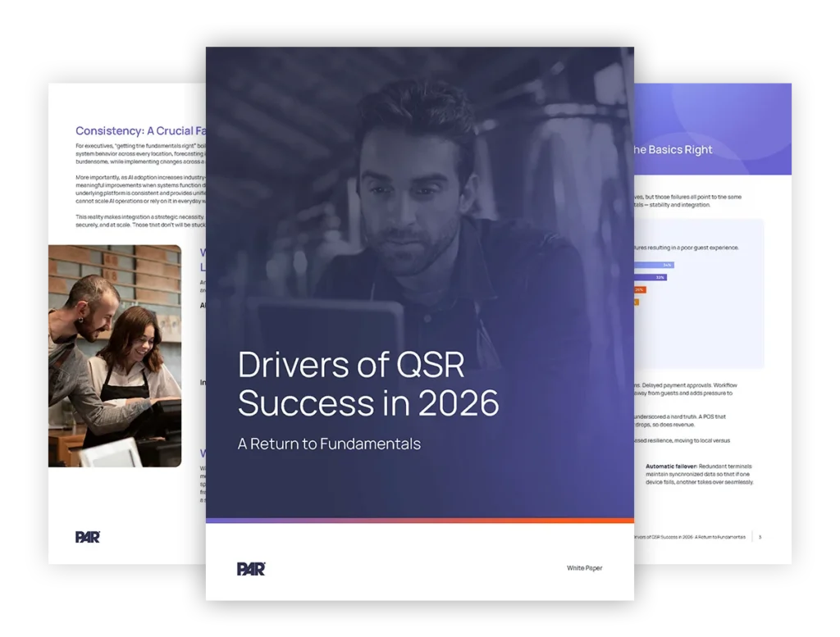
Task: Click the cover photo of the man with tablet
Action: (x=420, y=189)
